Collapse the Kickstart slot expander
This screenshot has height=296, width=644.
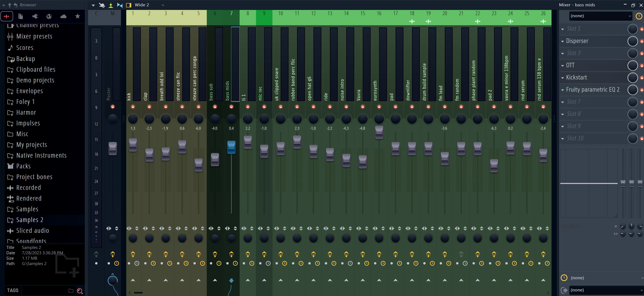point(563,77)
